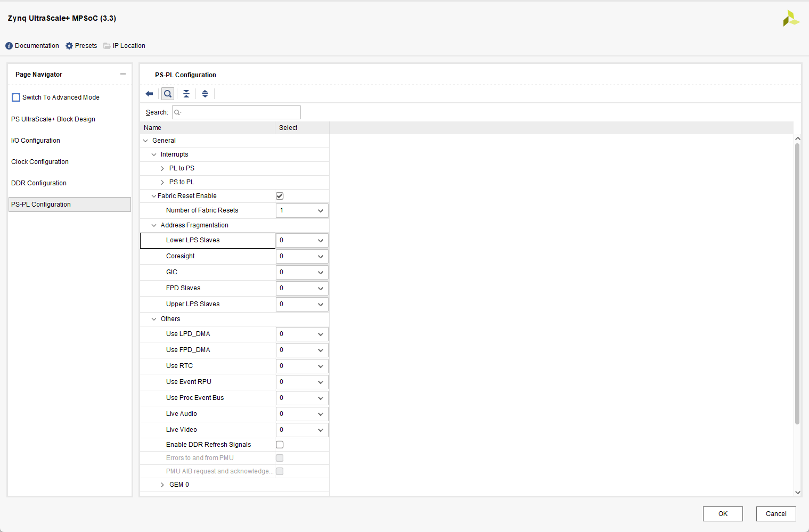Enable Switch To Advanced Mode checkbox
Screen dimensions: 809x532
pos(16,97)
